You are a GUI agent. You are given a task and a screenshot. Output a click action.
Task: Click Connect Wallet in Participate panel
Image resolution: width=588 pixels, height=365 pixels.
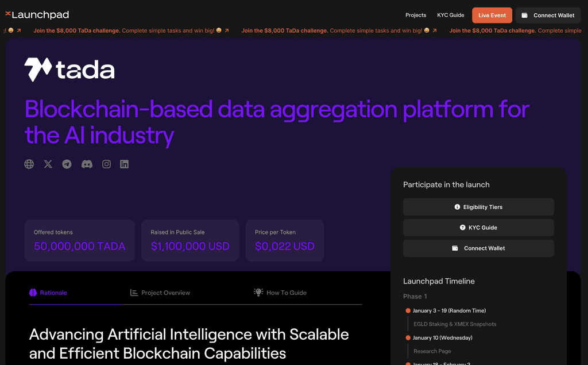(478, 248)
